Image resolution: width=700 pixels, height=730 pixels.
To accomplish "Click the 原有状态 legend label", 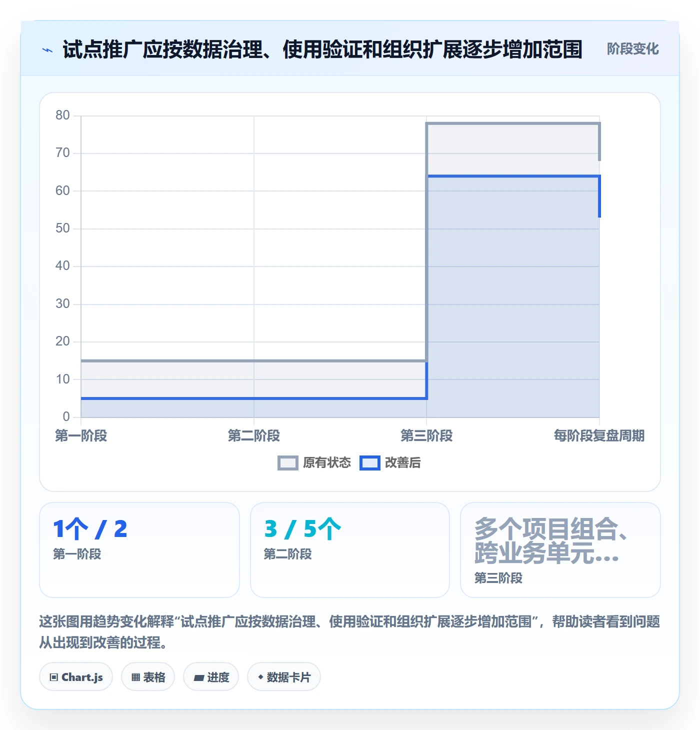I will pos(327,463).
